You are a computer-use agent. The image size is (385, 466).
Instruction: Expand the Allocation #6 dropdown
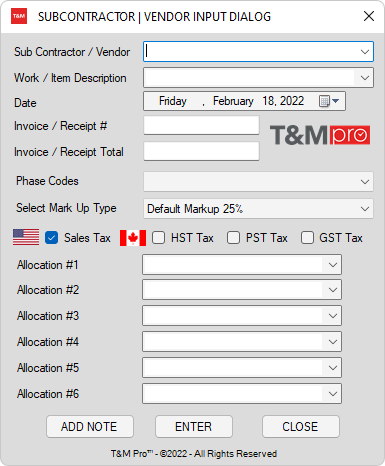[x=332, y=394]
